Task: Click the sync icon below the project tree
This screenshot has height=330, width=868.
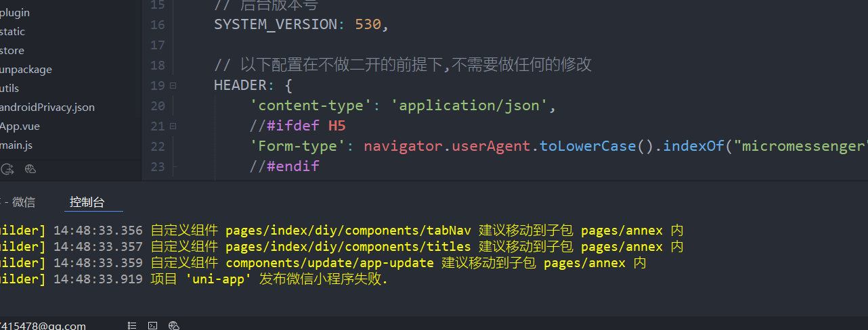Action: click(7, 169)
